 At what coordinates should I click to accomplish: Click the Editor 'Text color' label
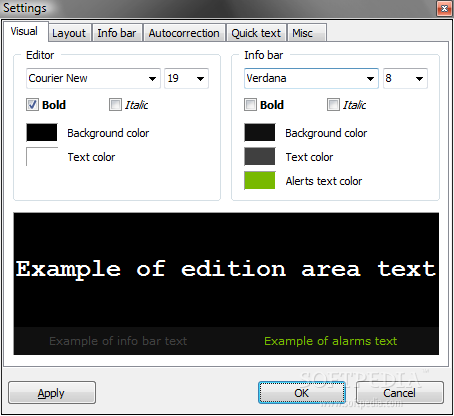(x=91, y=157)
